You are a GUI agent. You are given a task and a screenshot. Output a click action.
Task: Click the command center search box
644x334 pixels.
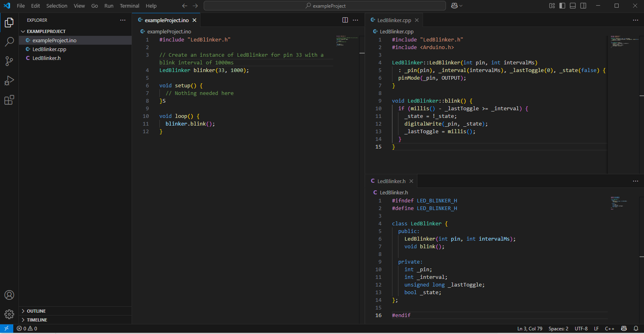coord(325,6)
